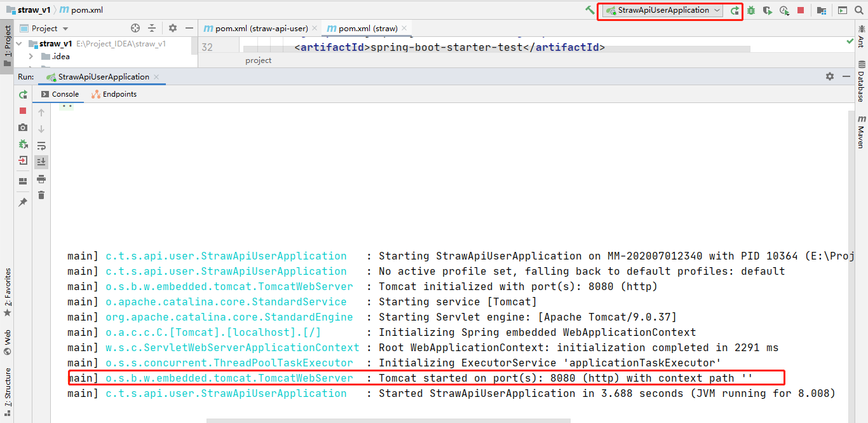This screenshot has height=423, width=868.
Task: Stop the application from the top toolbar
Action: point(801,10)
